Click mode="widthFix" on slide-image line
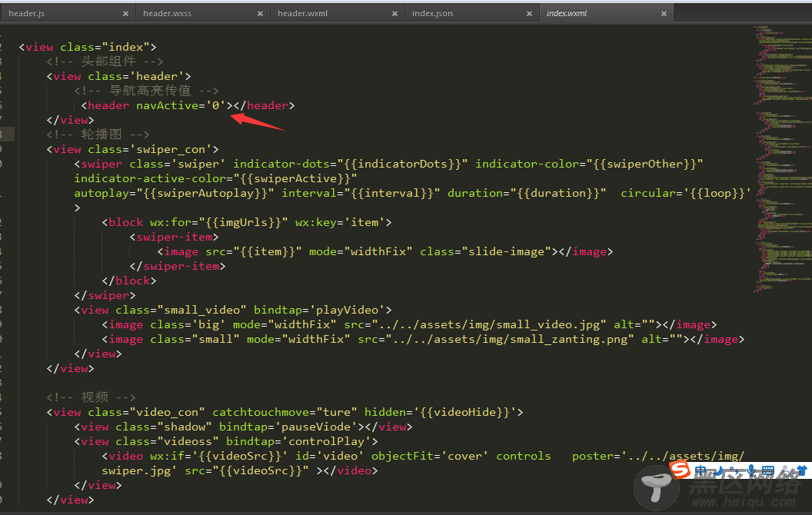Screen dimensions: 812x515 361,251
